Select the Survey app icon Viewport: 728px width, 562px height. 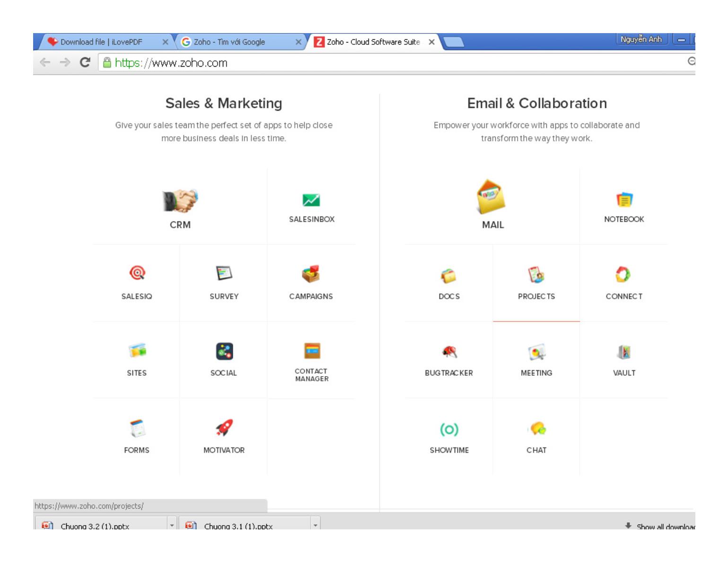(224, 273)
